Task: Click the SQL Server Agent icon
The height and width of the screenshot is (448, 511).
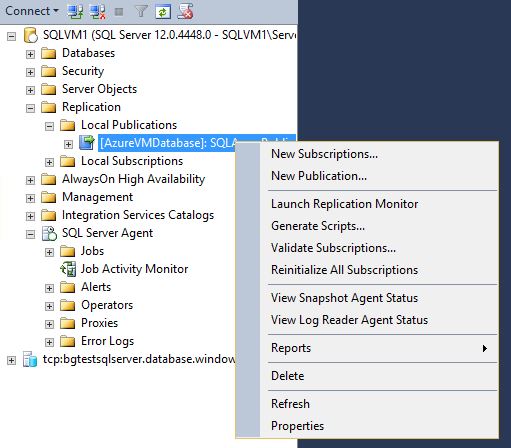Action: (49, 233)
